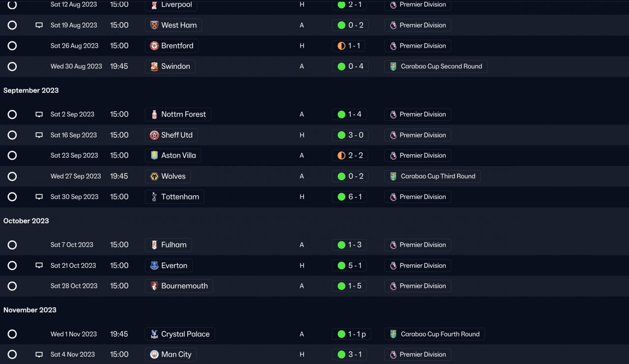This screenshot has width=629, height=364.
Task: Open the 6 - 1 Tottenham match result
Action: [354, 197]
